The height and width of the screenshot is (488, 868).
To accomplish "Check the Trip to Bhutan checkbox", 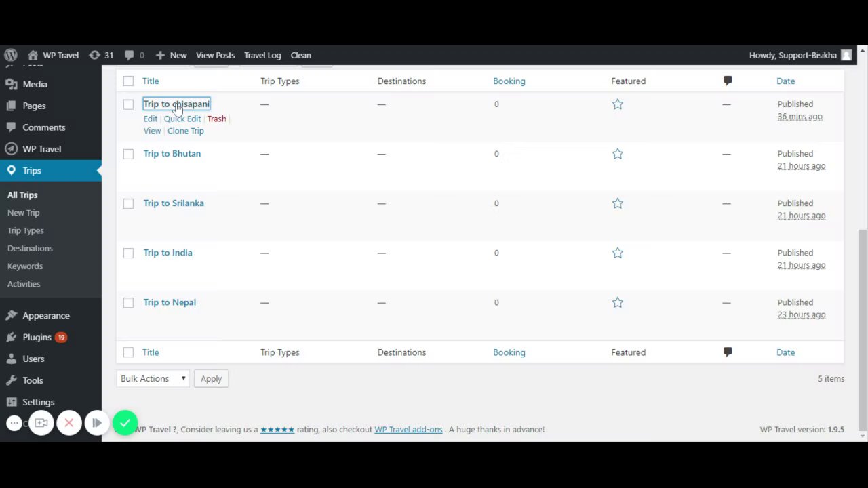I will [128, 154].
